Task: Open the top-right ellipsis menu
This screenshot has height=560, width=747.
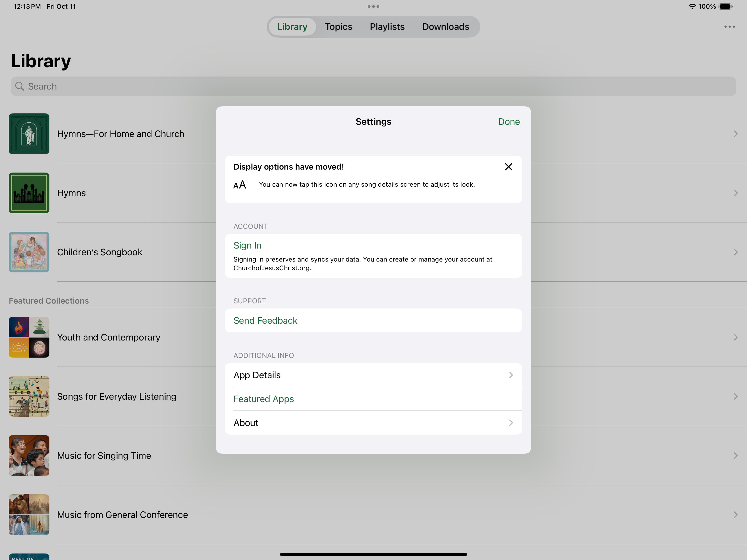Action: [x=729, y=27]
